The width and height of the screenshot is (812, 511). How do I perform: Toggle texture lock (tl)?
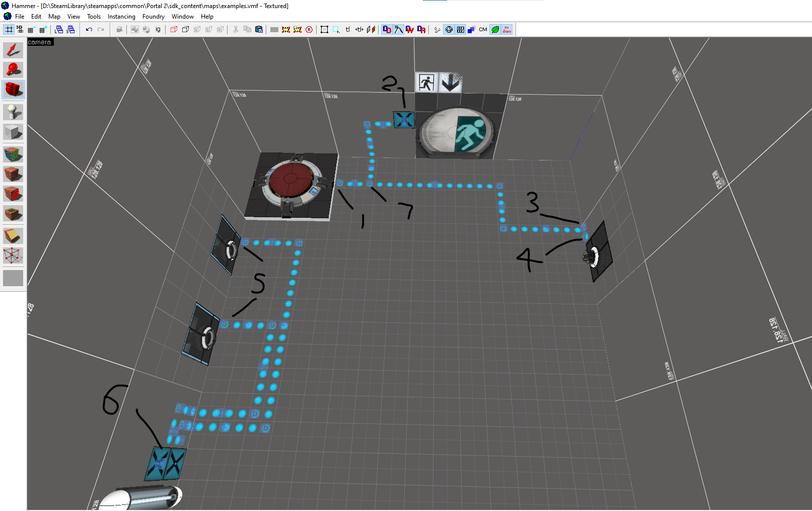[x=348, y=30]
